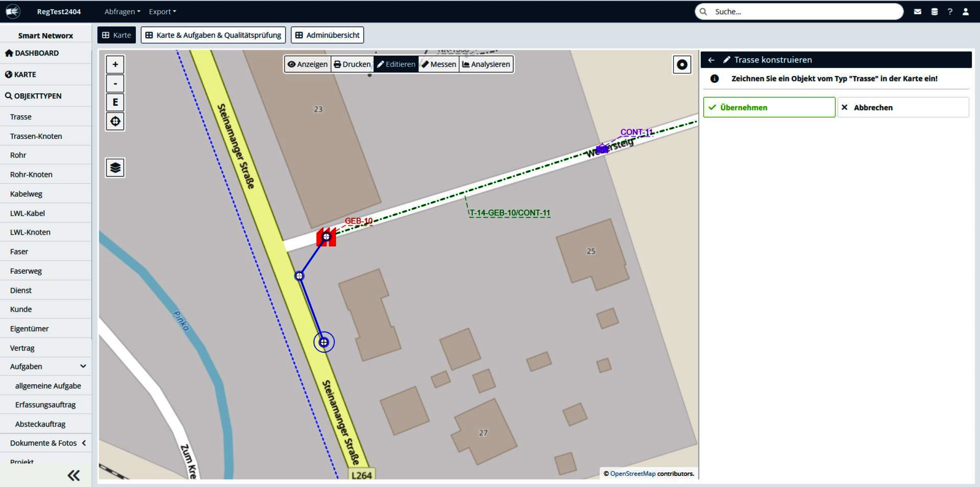The width and height of the screenshot is (980, 487).
Task: Open the Analysieren tool
Action: pos(486,64)
